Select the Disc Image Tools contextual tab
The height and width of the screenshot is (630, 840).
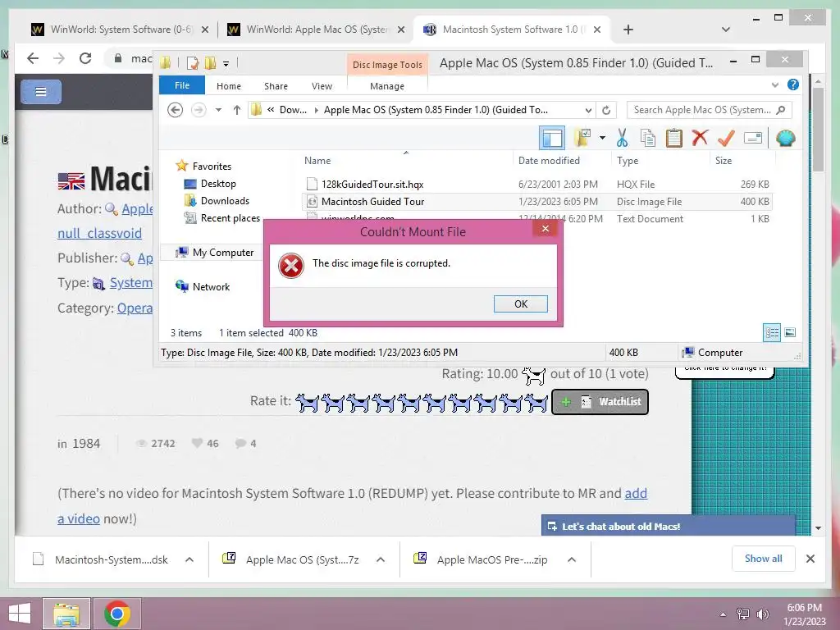pyautogui.click(x=387, y=65)
